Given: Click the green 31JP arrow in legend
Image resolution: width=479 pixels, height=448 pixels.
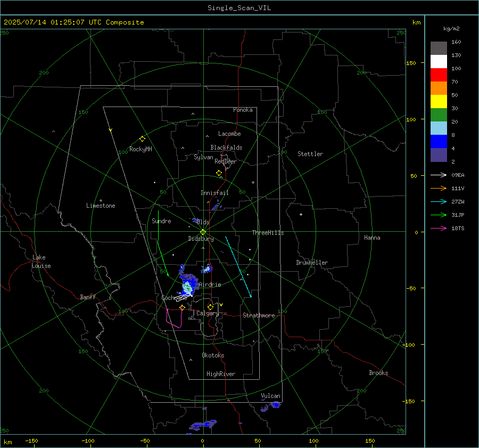Looking at the screenshot, I should 439,215.
